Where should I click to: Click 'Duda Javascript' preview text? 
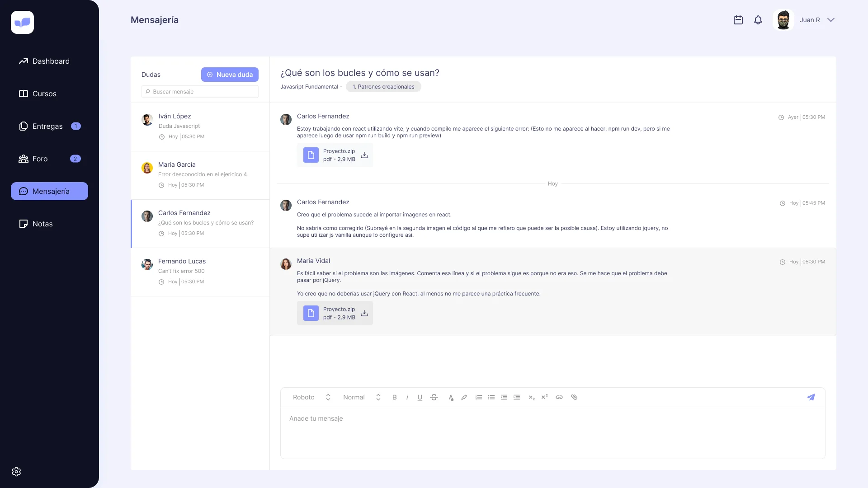click(x=179, y=126)
